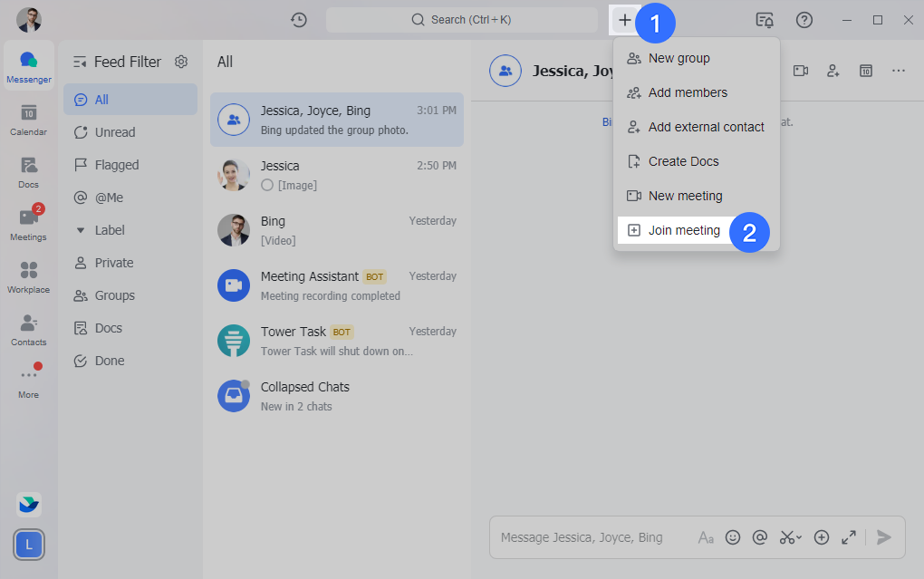Open the Feed Filter settings gear
The width and height of the screenshot is (924, 579).
click(x=181, y=62)
